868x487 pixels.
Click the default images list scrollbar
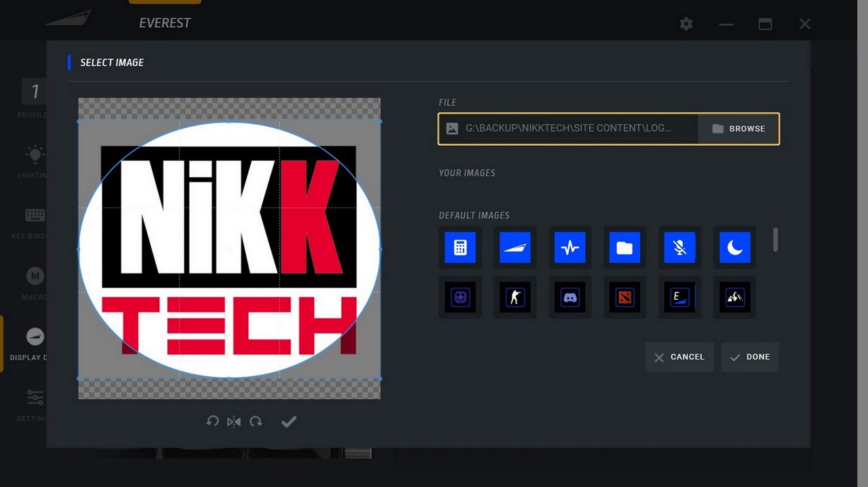(776, 239)
